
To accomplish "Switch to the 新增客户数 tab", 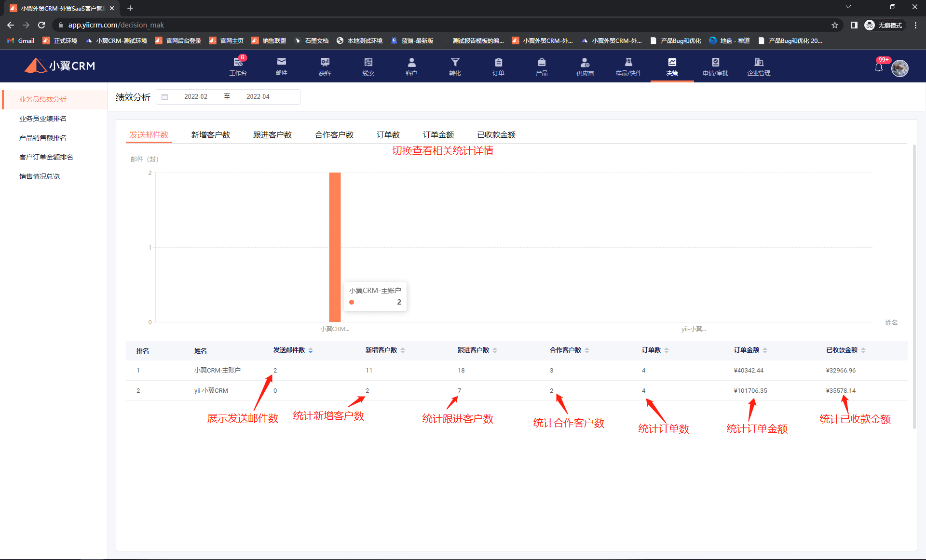I will click(x=211, y=135).
